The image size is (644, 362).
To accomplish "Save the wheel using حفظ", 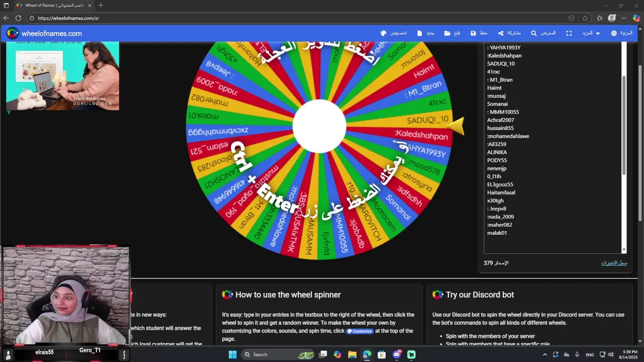I will [x=479, y=33].
